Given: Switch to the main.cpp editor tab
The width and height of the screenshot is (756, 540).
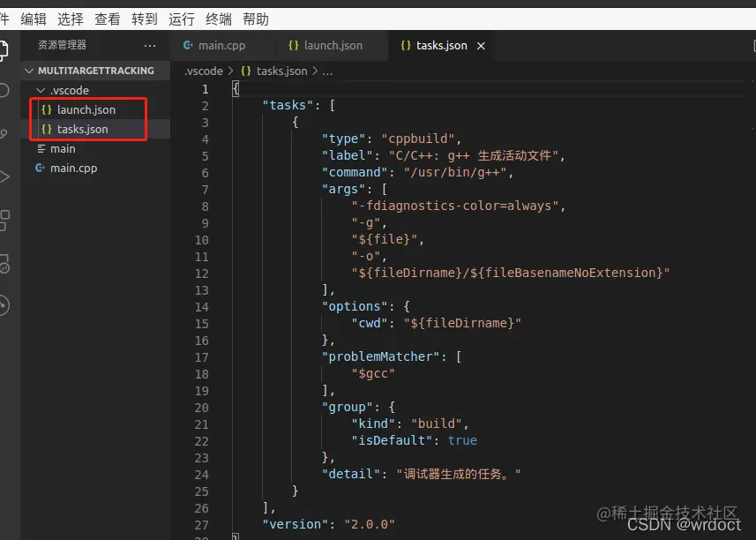Looking at the screenshot, I should coord(222,46).
